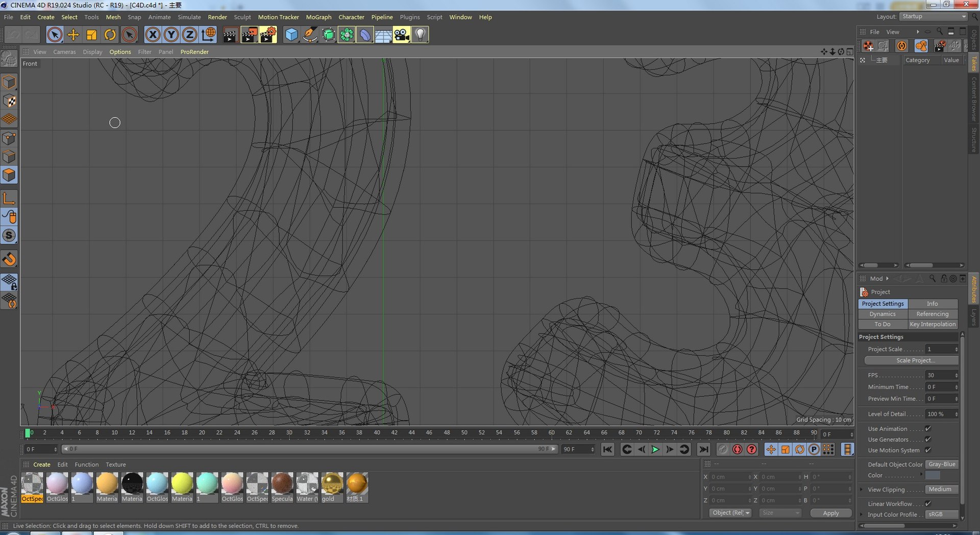
Task: Switch to the Dynamics tab
Action: pyautogui.click(x=883, y=314)
